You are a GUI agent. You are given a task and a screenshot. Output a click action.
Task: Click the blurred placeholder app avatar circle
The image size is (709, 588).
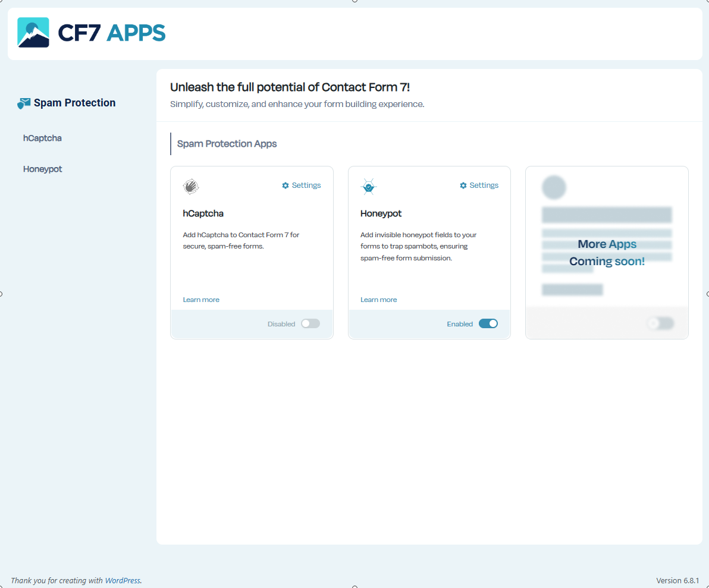(554, 187)
